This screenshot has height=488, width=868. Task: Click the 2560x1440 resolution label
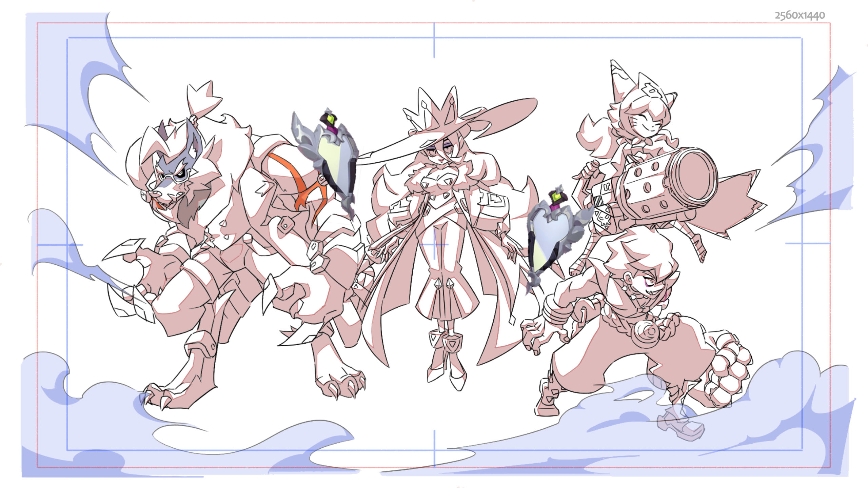pyautogui.click(x=800, y=15)
